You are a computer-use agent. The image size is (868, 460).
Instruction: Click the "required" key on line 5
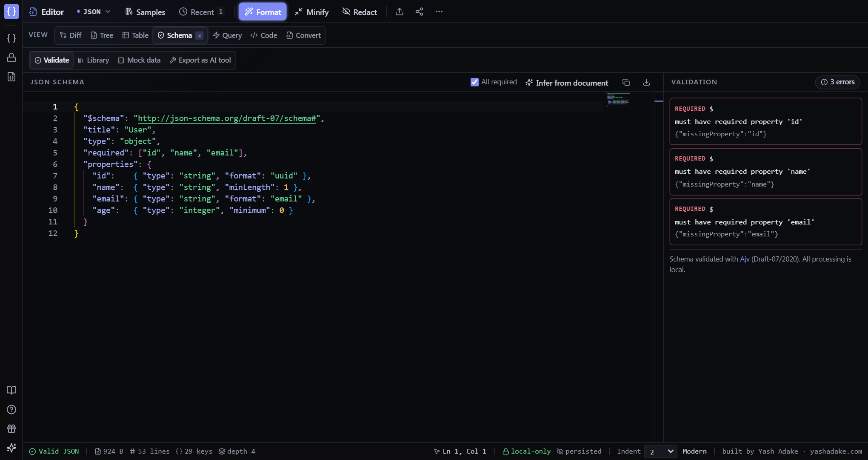(106, 153)
